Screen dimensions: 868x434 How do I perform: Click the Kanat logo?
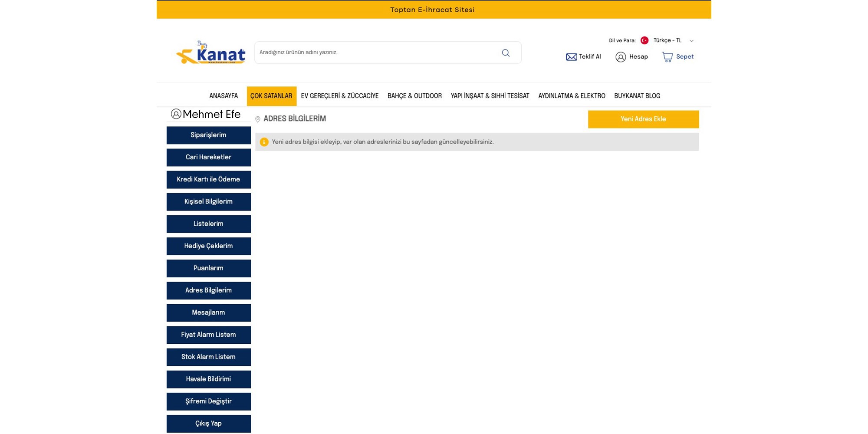[x=210, y=53]
